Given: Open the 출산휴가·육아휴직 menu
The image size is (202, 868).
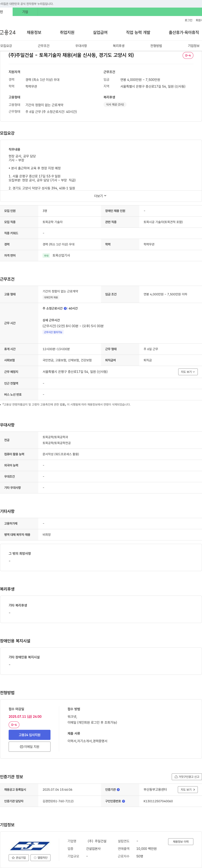Looking at the screenshot, I should coord(184,32).
